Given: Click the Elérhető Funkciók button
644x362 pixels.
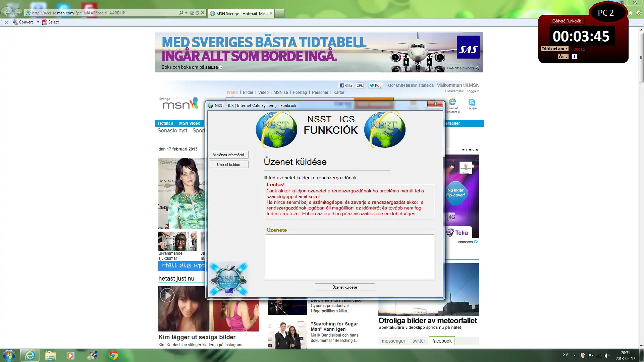Looking at the screenshot, I should 566,21.
